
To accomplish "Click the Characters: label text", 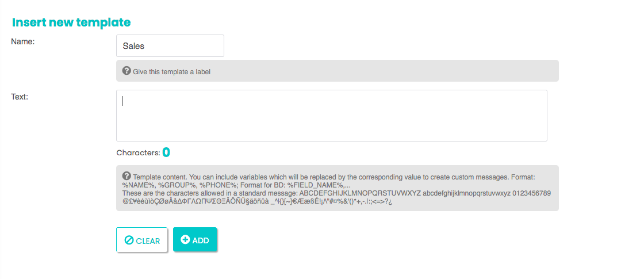I will click(139, 153).
